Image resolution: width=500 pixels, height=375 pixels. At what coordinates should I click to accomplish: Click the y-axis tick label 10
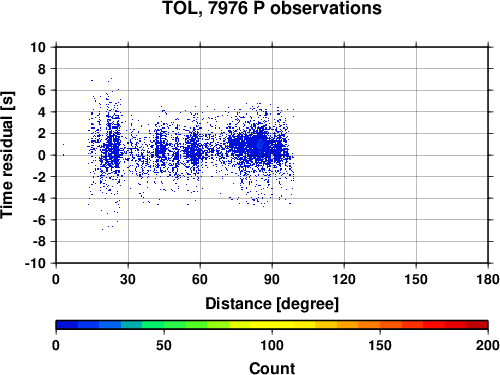pyautogui.click(x=38, y=47)
